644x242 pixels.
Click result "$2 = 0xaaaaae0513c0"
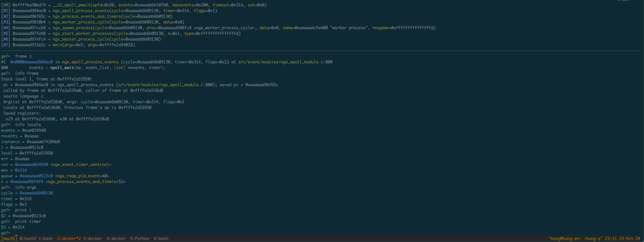23,216
